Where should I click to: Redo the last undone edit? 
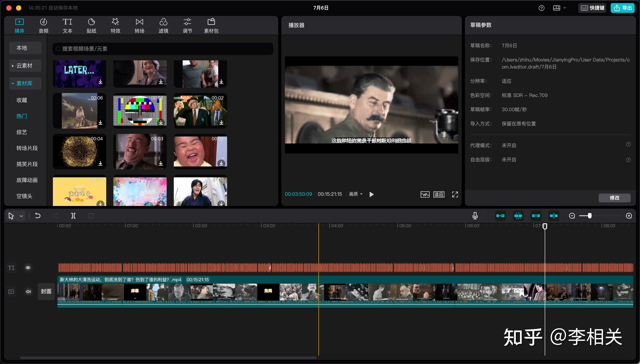click(x=56, y=216)
